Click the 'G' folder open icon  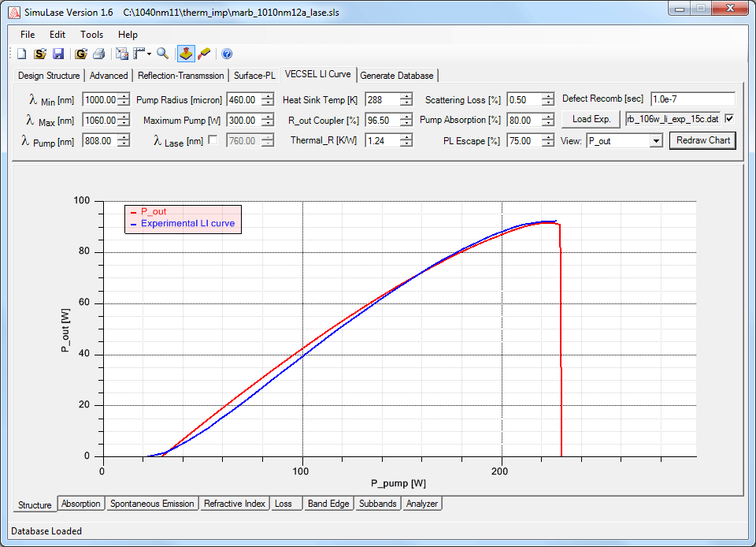tap(81, 54)
